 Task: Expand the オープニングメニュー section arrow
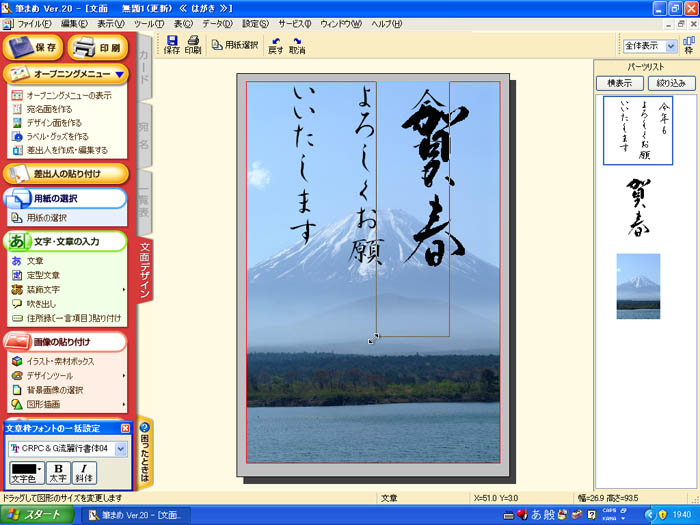pyautogui.click(x=119, y=73)
